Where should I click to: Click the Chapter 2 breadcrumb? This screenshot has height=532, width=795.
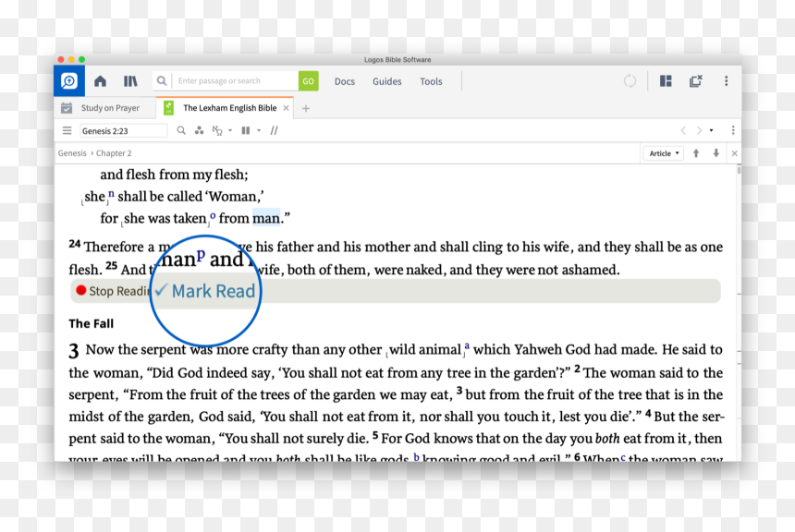click(114, 153)
